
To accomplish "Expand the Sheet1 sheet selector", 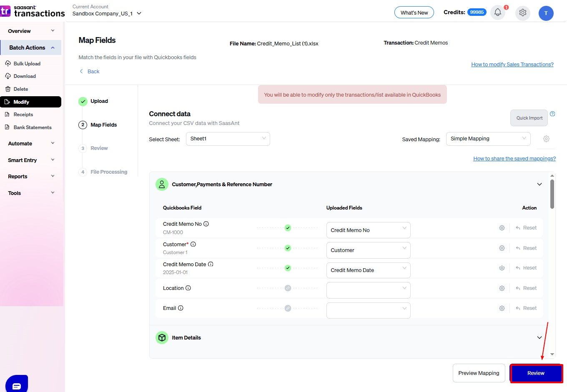I will pos(228,139).
